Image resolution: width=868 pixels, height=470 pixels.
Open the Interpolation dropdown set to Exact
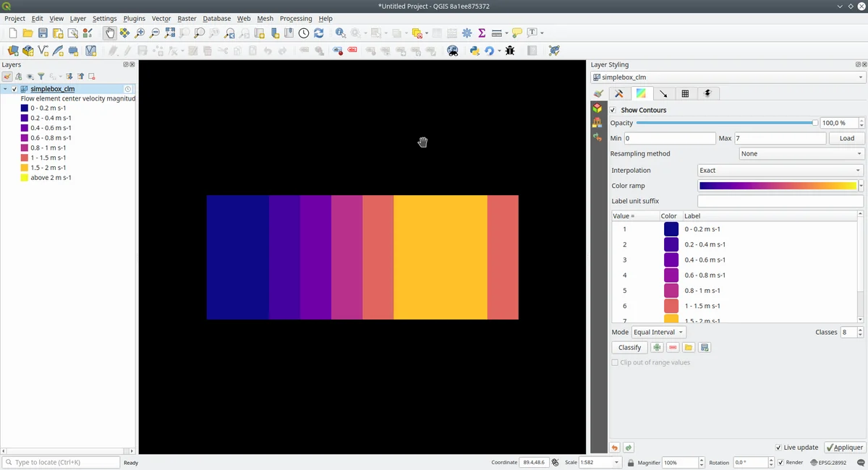(x=780, y=171)
